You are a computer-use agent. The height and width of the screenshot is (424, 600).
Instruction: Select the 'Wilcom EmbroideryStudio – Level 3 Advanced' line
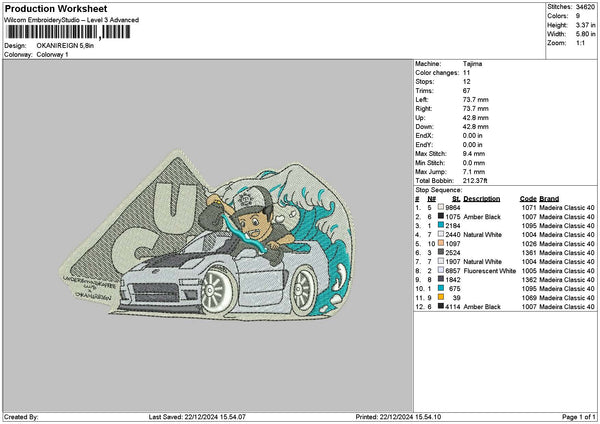point(72,20)
